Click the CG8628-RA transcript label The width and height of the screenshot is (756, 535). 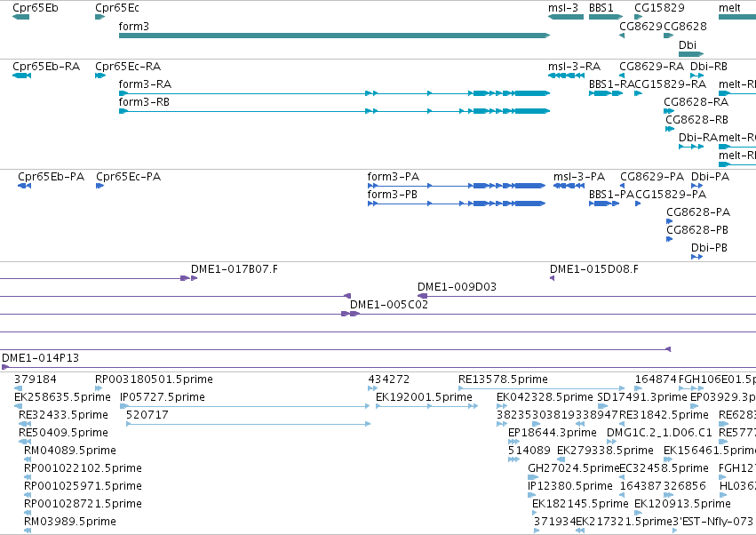point(696,102)
